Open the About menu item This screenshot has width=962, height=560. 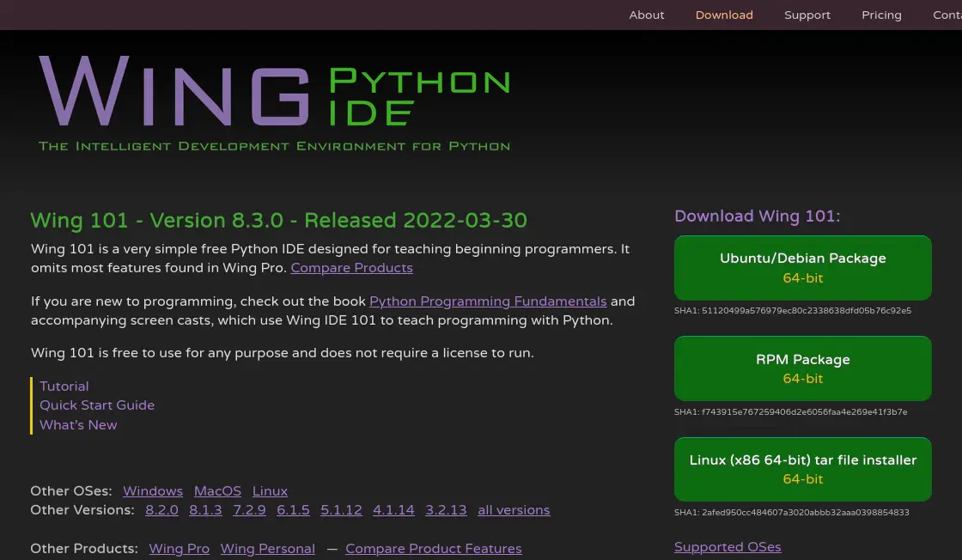click(646, 15)
